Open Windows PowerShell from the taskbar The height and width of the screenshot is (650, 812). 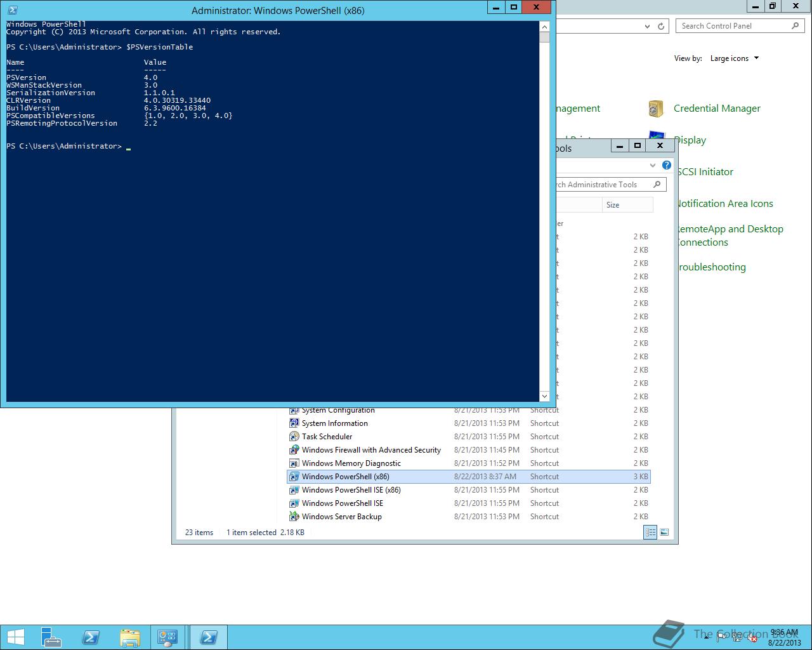click(x=91, y=637)
